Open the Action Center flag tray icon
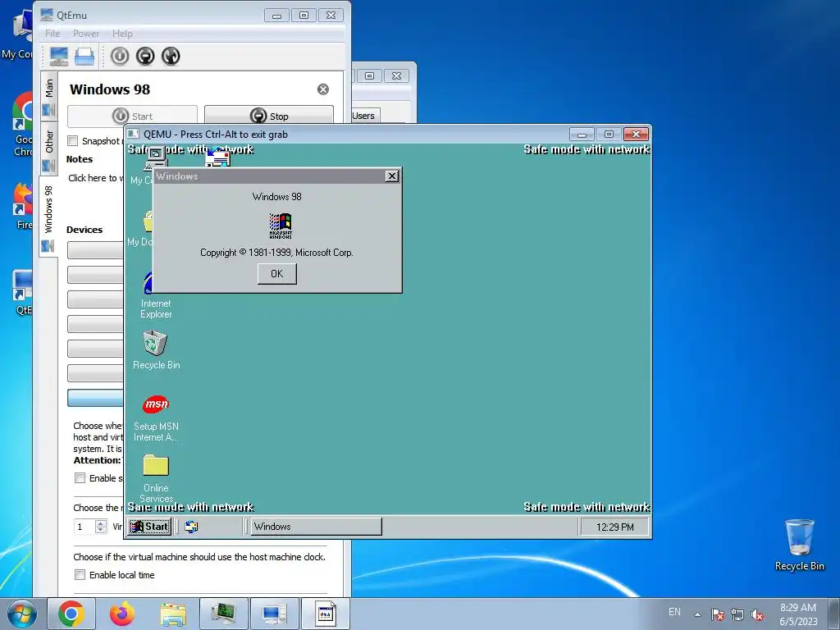This screenshot has height=630, width=840. 718,614
